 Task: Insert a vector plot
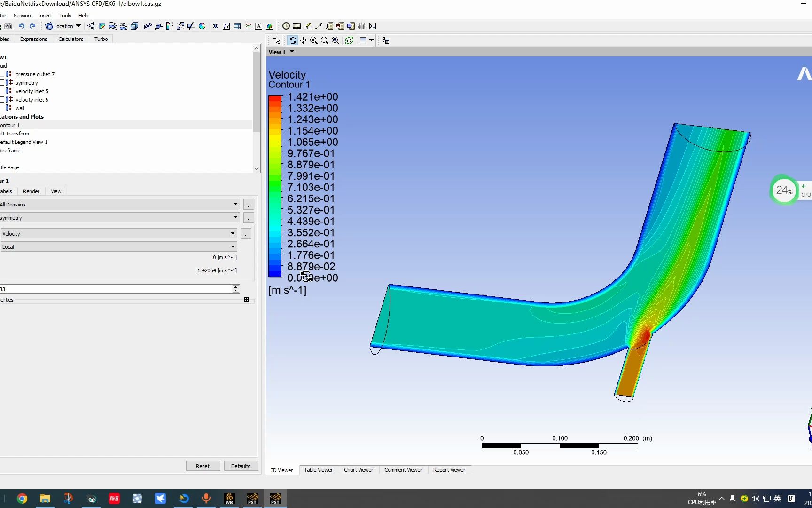91,26
